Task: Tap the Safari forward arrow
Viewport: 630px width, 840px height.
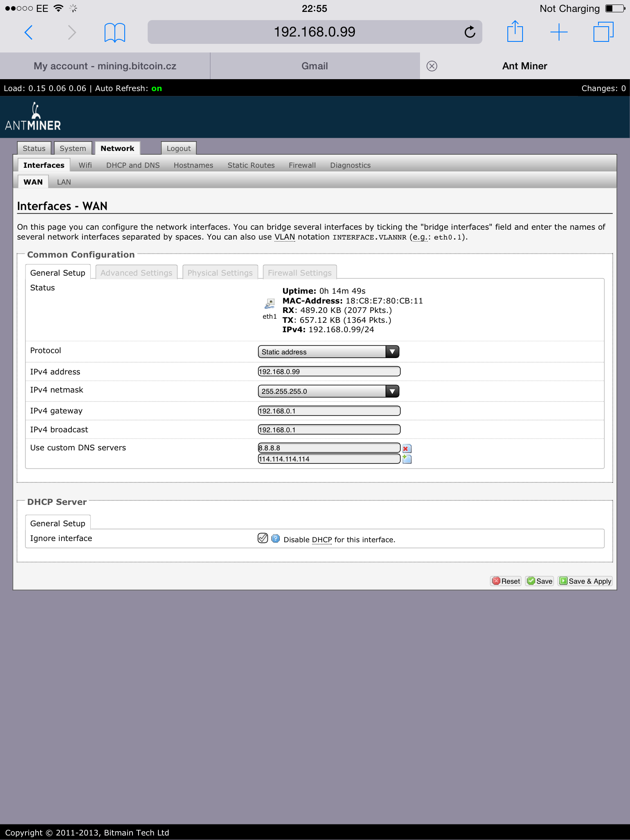Action: point(72,32)
